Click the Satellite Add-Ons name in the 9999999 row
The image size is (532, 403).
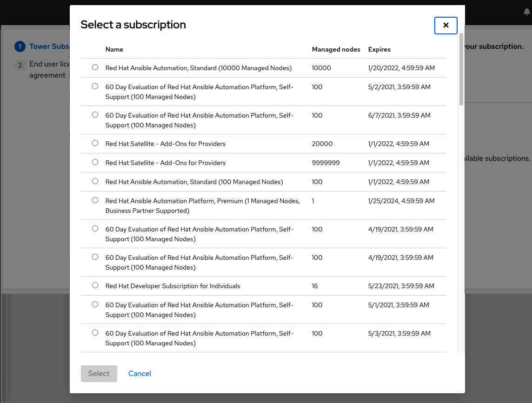(165, 163)
